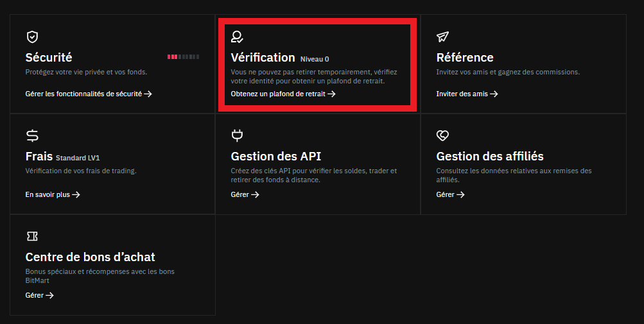Select the Sécurité card title
644x324 pixels.
(49, 58)
